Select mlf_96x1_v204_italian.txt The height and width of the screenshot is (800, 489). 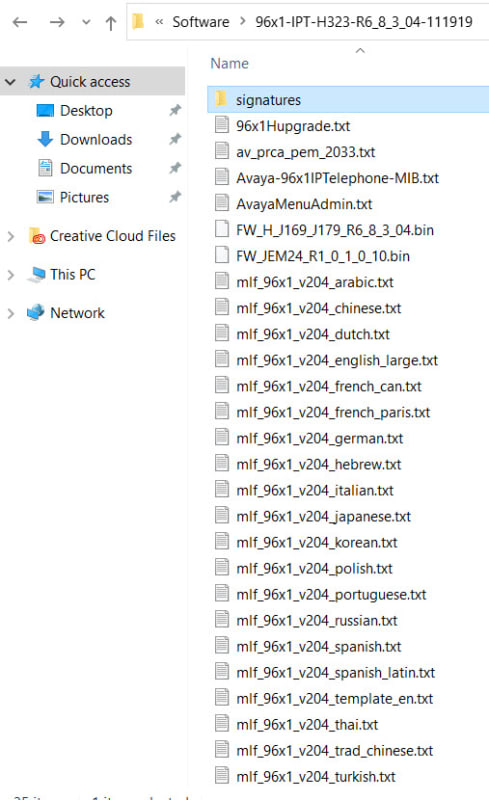(315, 490)
